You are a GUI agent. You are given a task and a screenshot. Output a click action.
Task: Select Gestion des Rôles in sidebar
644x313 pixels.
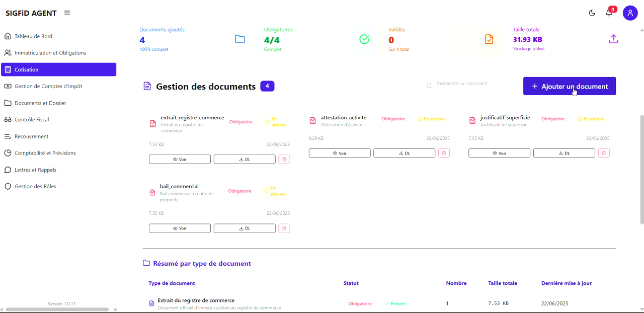coord(34,186)
